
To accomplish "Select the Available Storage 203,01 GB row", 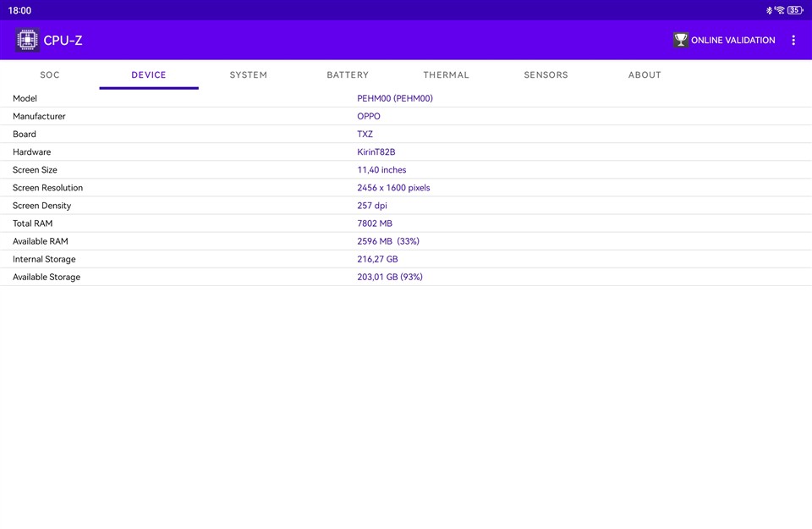I will 389,277.
